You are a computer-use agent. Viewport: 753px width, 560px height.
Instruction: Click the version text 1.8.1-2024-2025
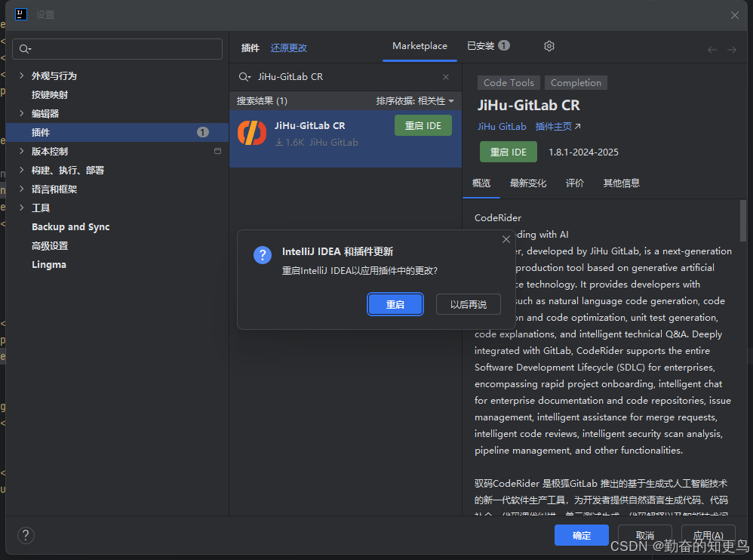583,152
